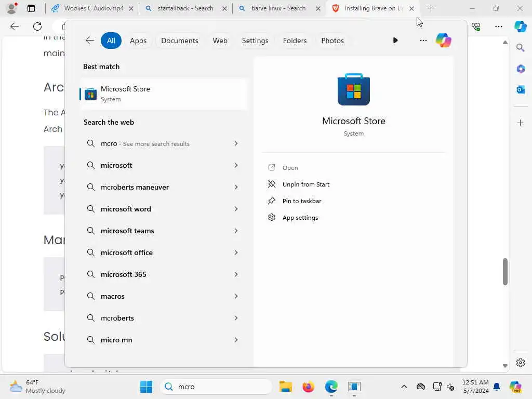Open Microsoft 365 icon in Edge sidebar
This screenshot has width=532, height=399.
[x=520, y=69]
